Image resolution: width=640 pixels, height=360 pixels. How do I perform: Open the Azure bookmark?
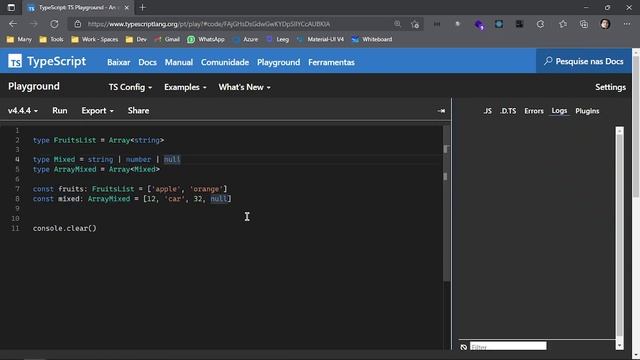click(246, 39)
